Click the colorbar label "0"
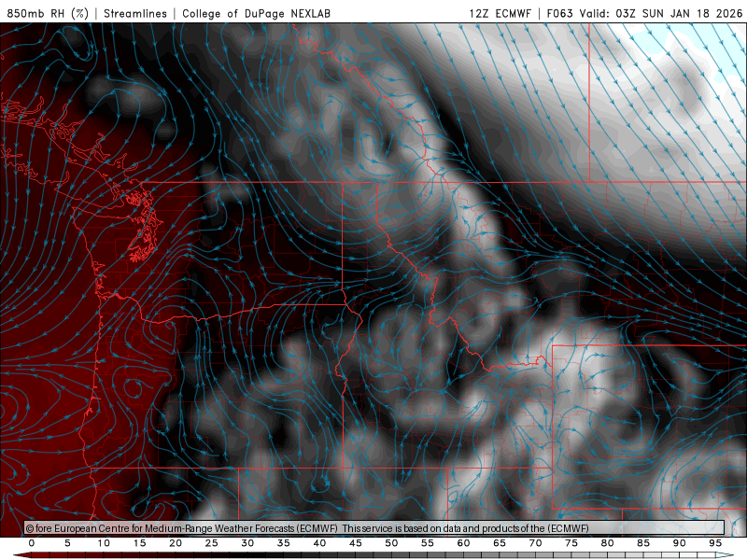Viewport: 747px width, 560px height. (x=32, y=543)
